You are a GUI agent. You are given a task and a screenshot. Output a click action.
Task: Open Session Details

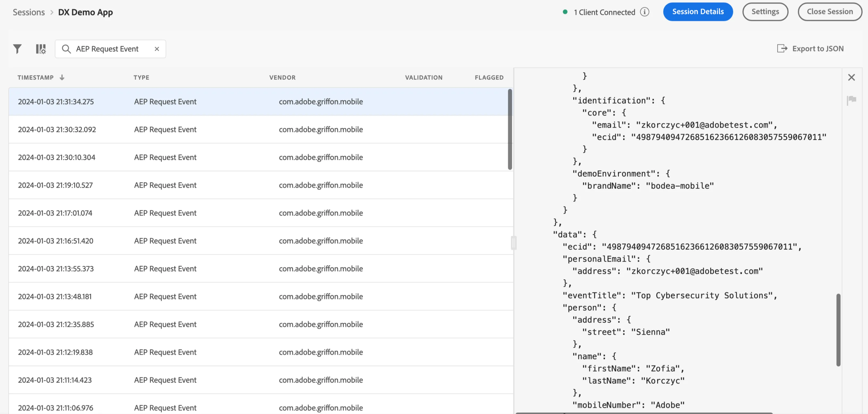point(698,12)
